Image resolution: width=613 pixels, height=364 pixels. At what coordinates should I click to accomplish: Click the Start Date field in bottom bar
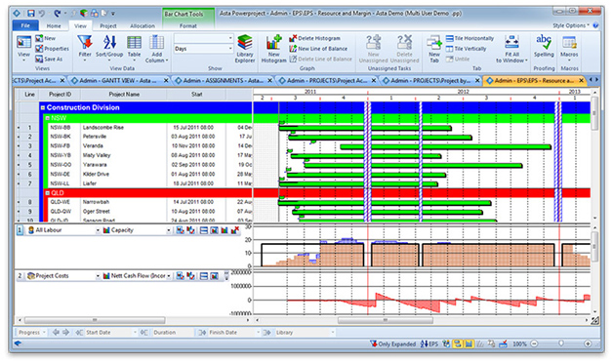[106, 333]
